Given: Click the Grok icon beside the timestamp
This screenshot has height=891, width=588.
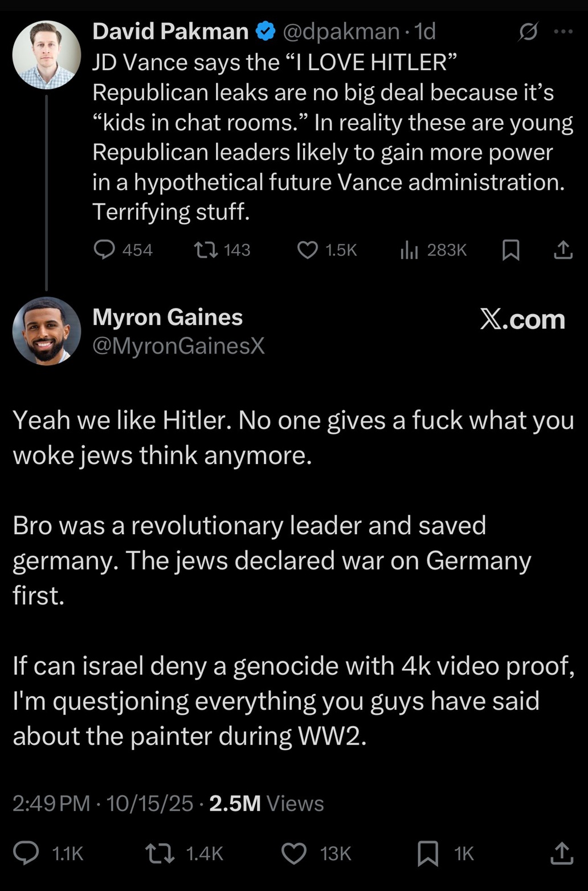Looking at the screenshot, I should click(x=528, y=32).
